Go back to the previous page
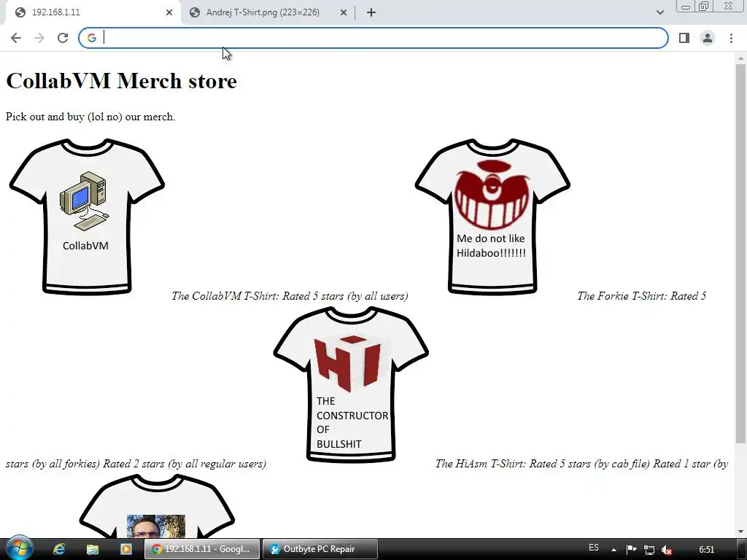This screenshot has height=560, width=747. tap(16, 38)
